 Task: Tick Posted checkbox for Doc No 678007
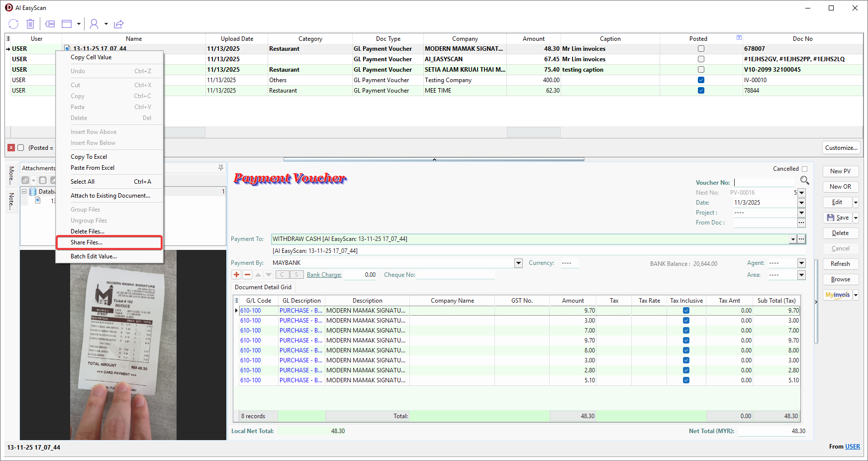(x=701, y=49)
